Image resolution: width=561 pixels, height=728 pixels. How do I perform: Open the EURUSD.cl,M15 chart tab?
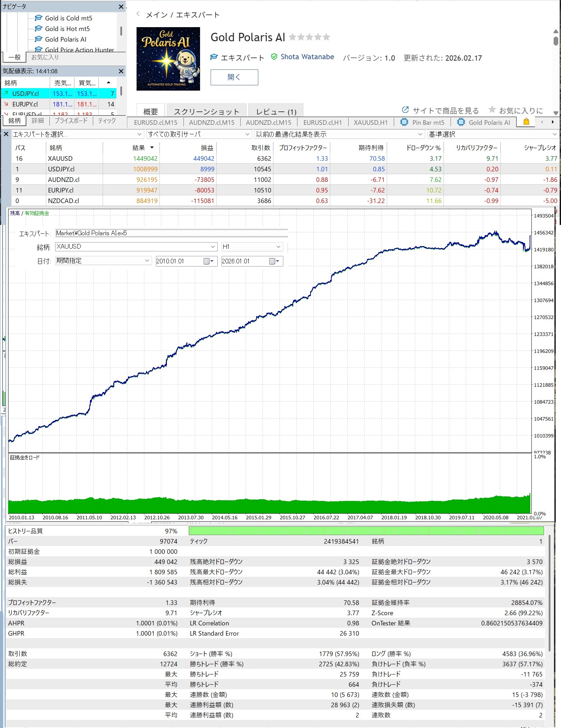coord(156,122)
